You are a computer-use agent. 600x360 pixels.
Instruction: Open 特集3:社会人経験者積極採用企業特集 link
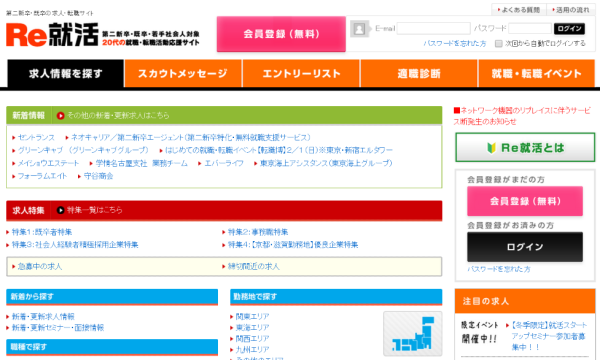75,245
